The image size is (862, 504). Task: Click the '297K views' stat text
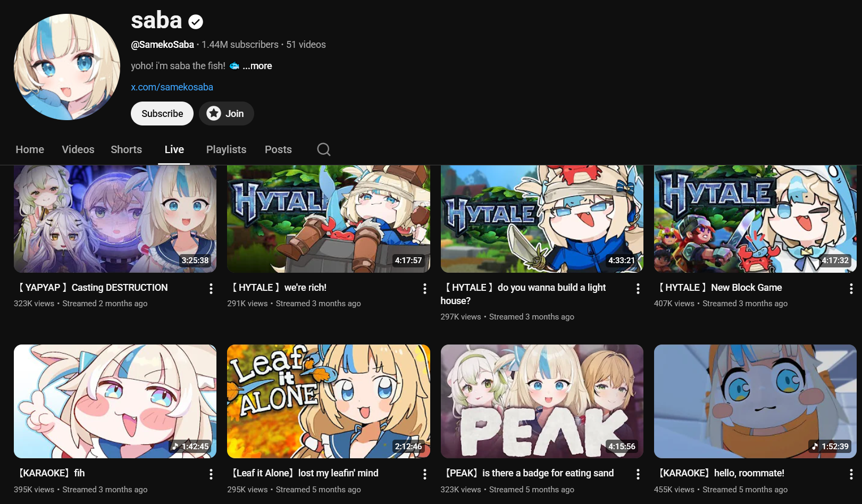click(461, 317)
